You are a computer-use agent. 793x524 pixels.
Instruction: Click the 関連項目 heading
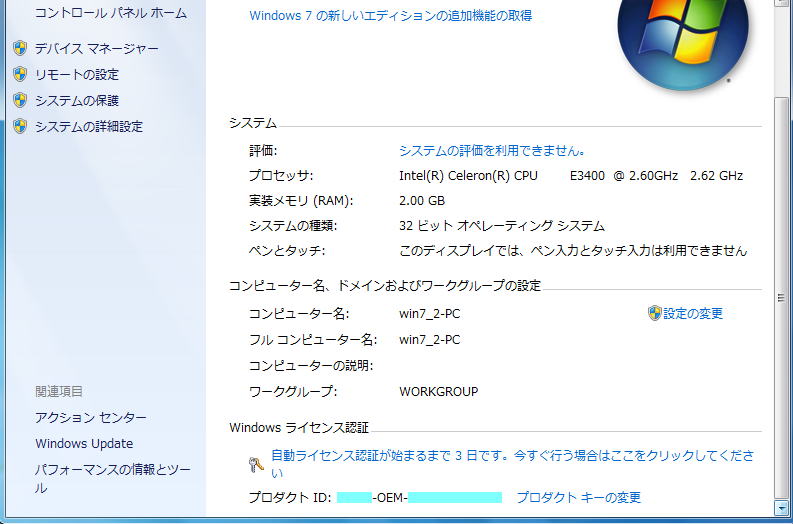[x=59, y=391]
